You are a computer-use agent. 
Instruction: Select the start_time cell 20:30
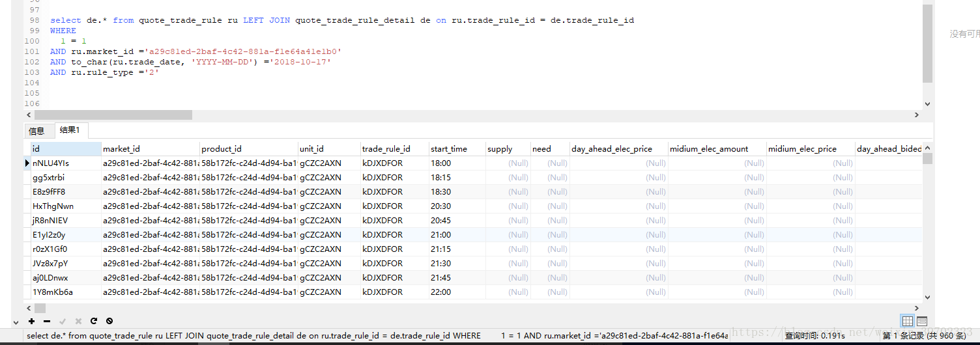[457, 206]
